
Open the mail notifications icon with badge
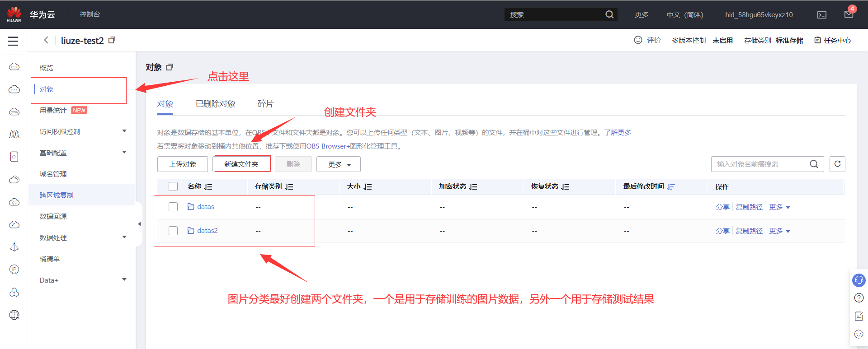click(x=849, y=14)
